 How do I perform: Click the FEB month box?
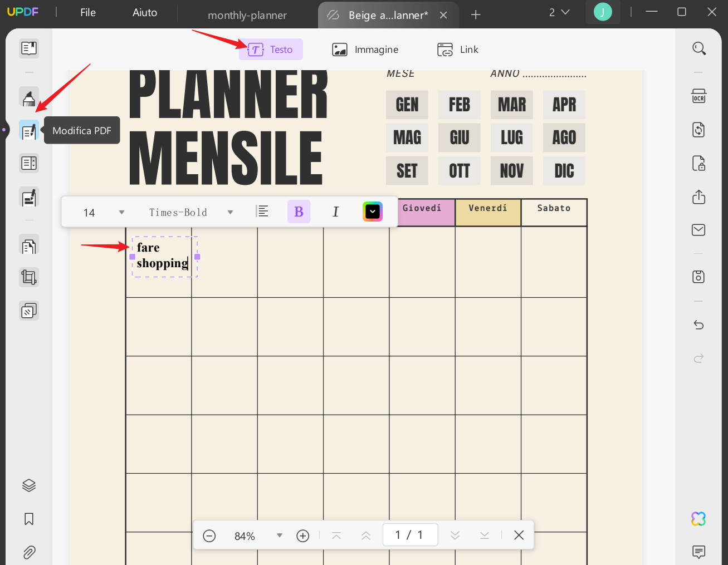[x=460, y=105]
